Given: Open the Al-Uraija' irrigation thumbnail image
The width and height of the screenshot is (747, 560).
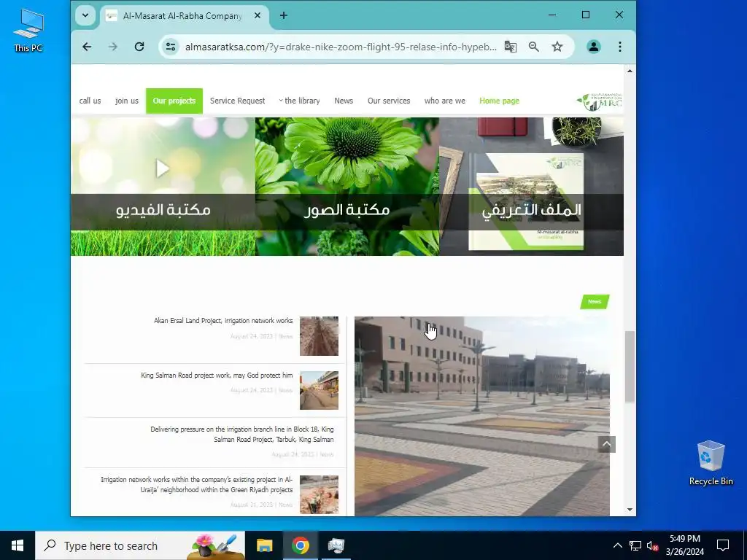Looking at the screenshot, I should 320,495.
